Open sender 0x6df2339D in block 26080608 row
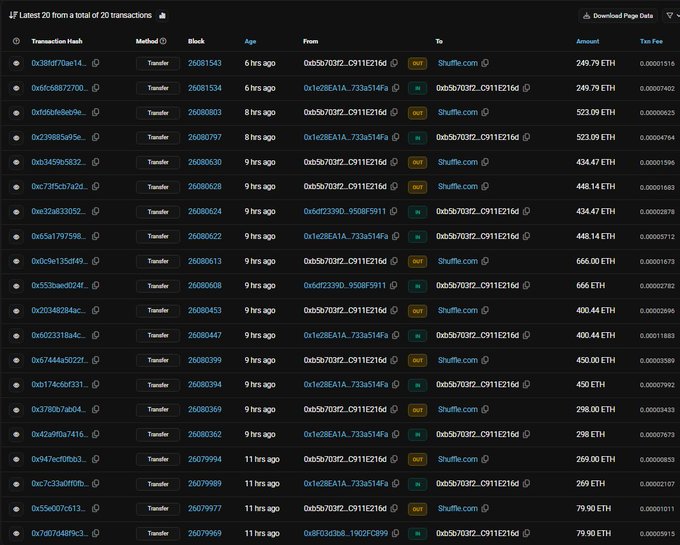Viewport: 680px width, 545px height. coord(344,285)
